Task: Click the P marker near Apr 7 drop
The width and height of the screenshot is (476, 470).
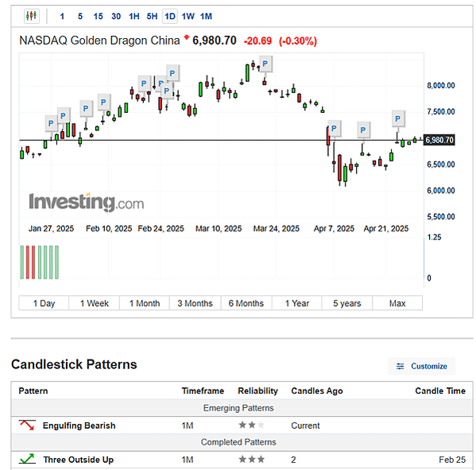Action: click(x=334, y=128)
